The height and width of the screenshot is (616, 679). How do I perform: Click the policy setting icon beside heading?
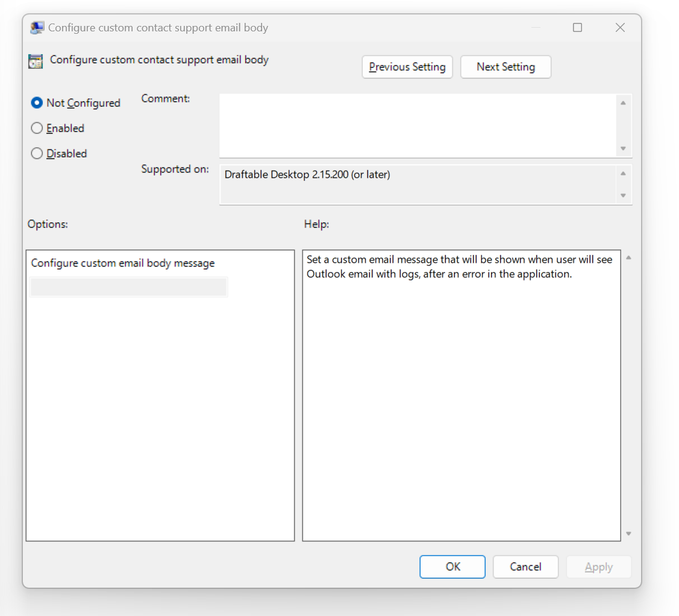[x=36, y=61]
